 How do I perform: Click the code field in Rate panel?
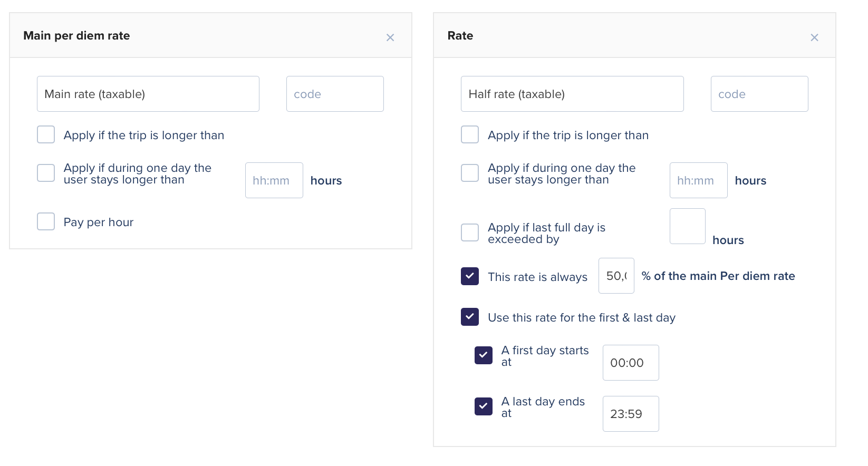click(759, 94)
